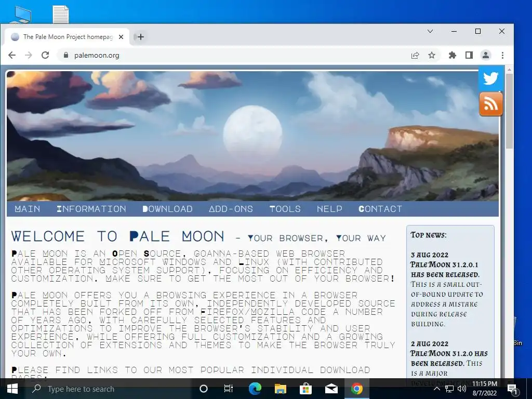Open the Main navigation menu item
Image resolution: width=532 pixels, height=399 pixels.
click(28, 209)
